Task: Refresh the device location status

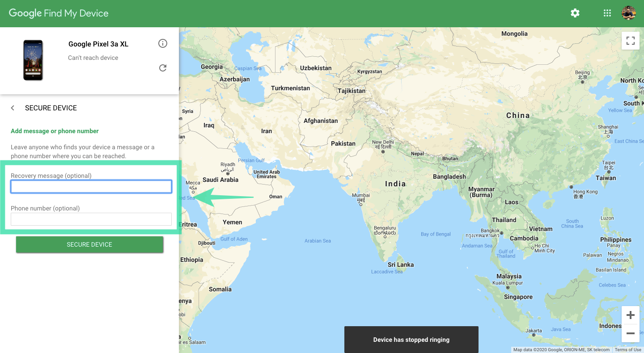Action: pos(163,68)
